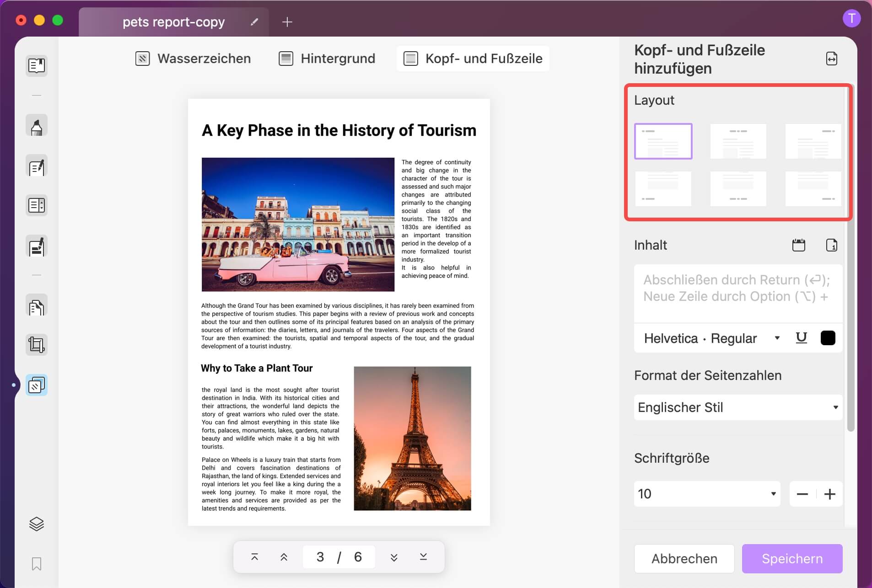Switch to the Wasserzeichen tab

[x=193, y=59]
